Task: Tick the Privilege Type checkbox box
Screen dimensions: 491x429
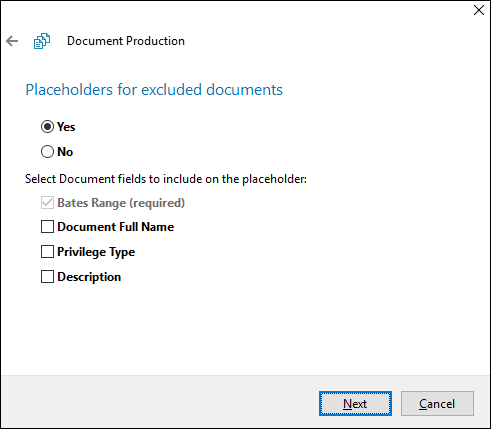Action: tap(47, 252)
